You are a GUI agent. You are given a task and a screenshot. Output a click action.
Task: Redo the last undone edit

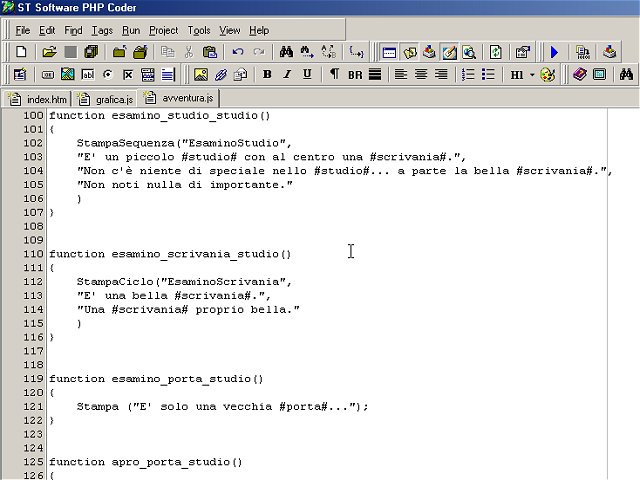point(259,52)
